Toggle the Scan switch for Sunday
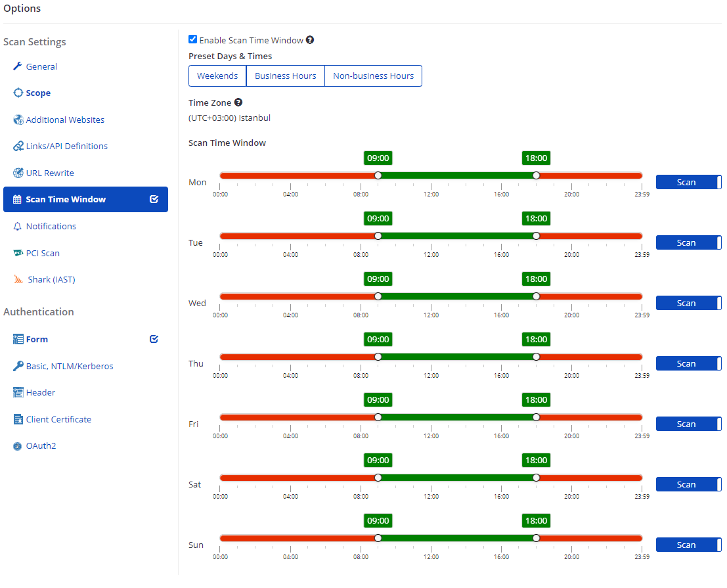This screenshot has width=727, height=588. point(688,545)
